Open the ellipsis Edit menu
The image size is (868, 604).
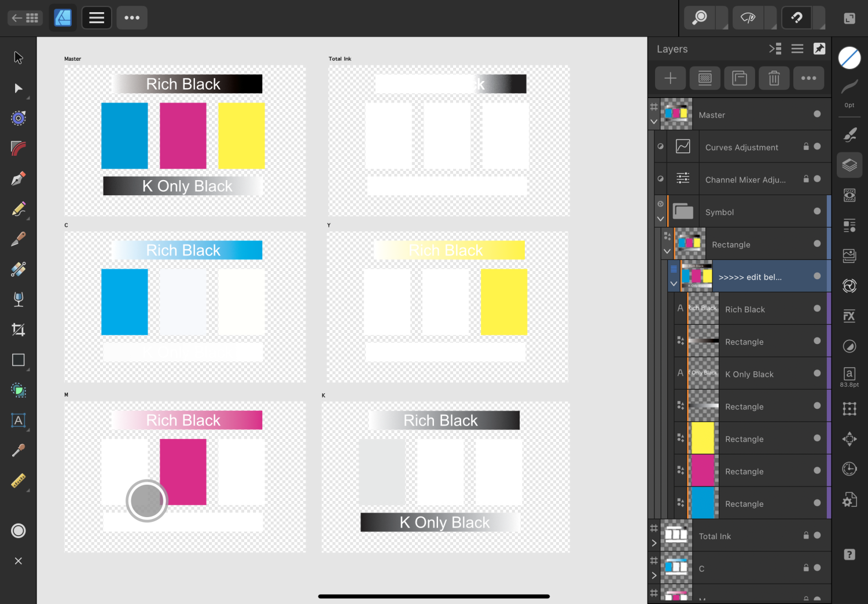132,17
